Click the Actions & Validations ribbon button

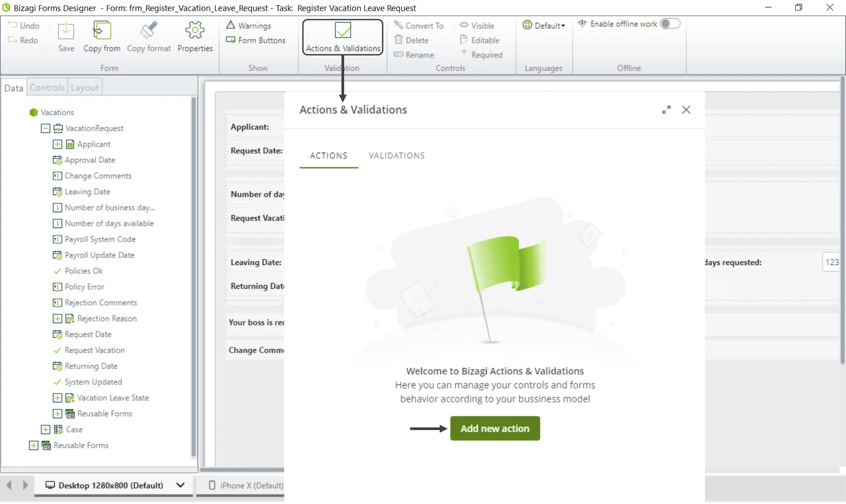click(x=343, y=37)
